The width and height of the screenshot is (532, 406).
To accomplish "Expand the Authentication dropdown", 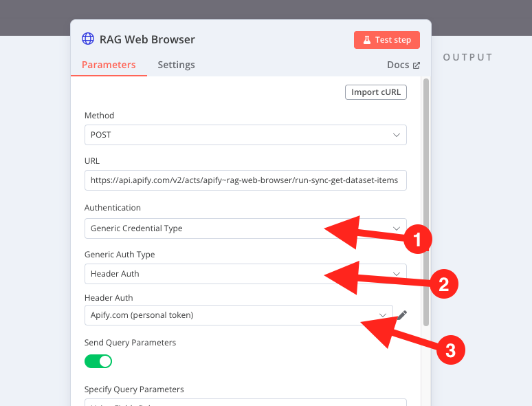I will pyautogui.click(x=245, y=228).
